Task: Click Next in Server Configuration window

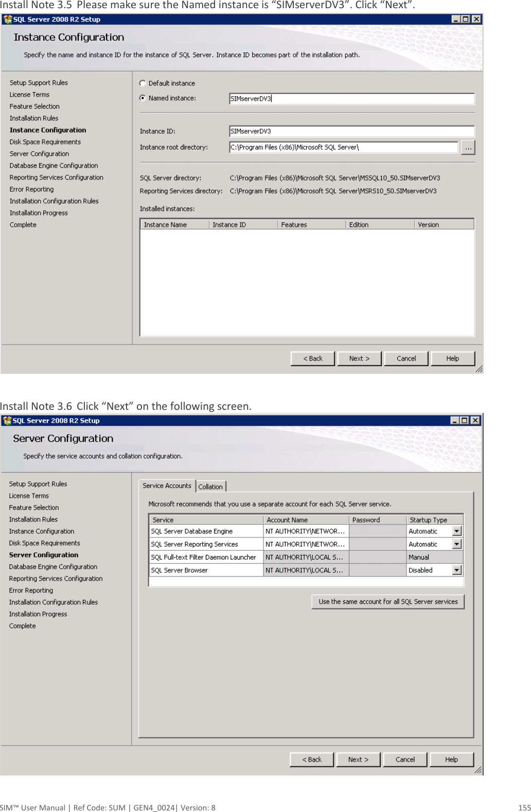Action: point(358,760)
